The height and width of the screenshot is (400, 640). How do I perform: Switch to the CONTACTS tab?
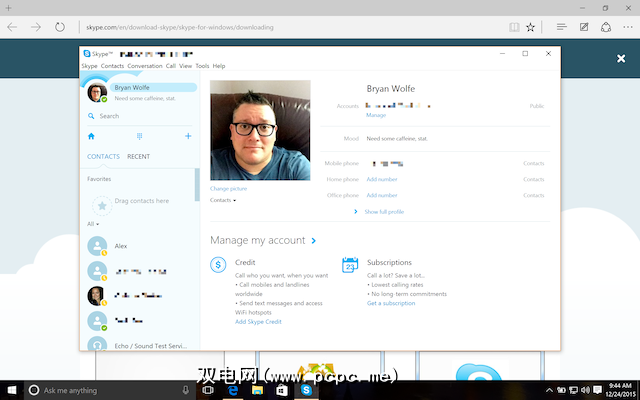click(x=103, y=156)
